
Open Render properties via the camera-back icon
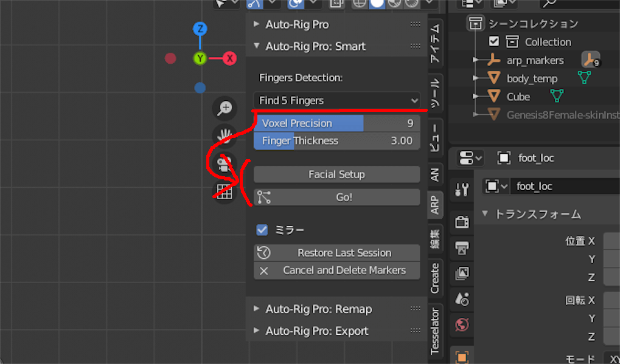click(461, 222)
